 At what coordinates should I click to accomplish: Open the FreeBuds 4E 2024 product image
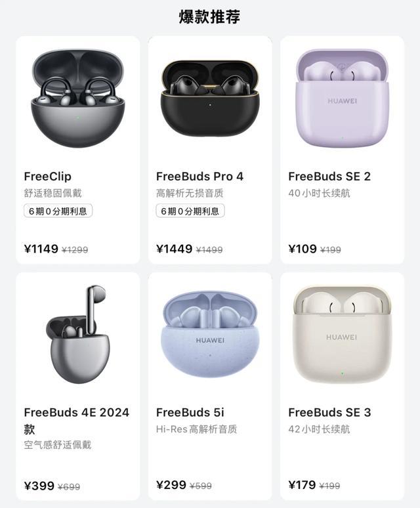point(77,334)
